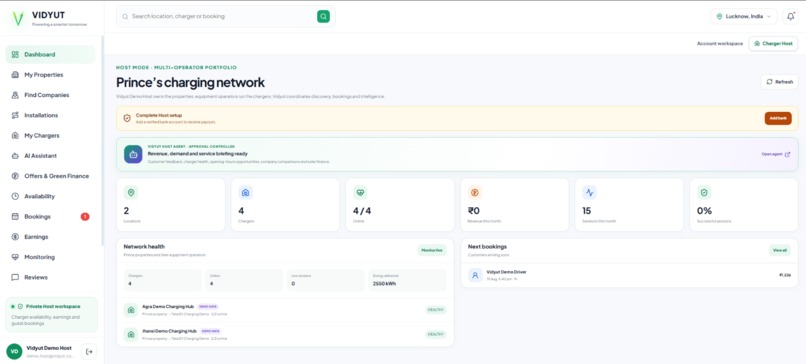Screen dimensions: 806x364
Task: Click the Find Companies sidebar icon
Action: [x=15, y=95]
